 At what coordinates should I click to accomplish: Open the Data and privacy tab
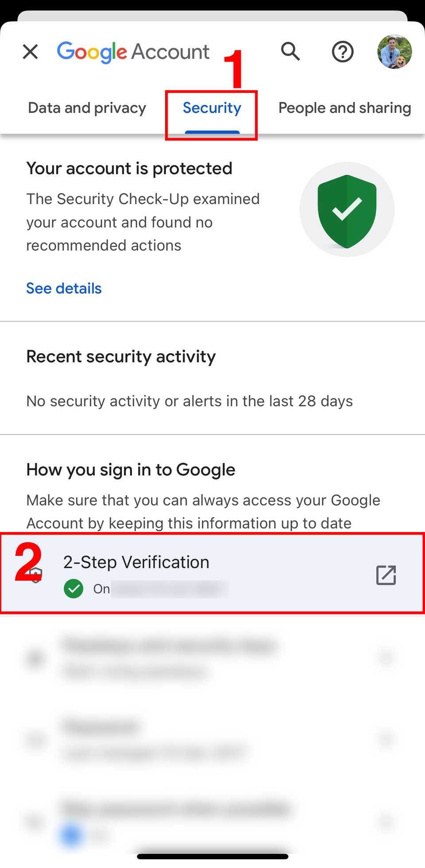click(x=87, y=108)
